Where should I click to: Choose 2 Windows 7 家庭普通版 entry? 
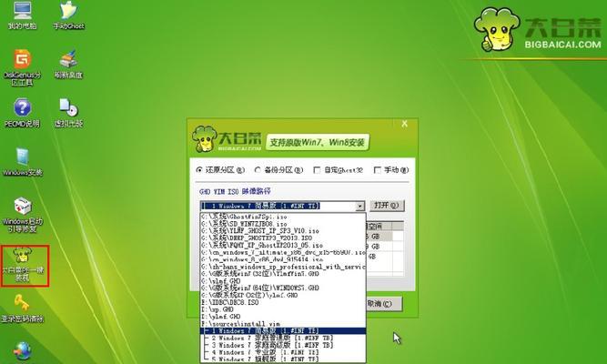click(283, 338)
